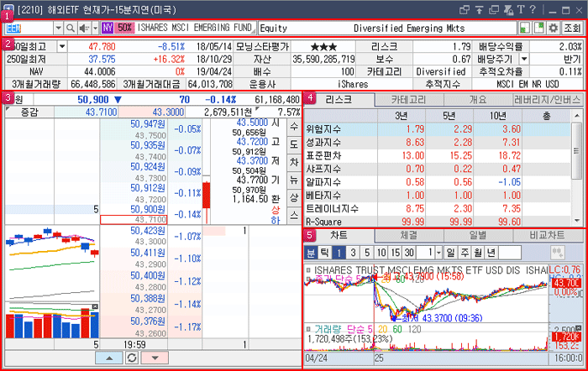Click the refresh icon below the order book
The height and width of the screenshot is (371, 588).
tap(132, 358)
